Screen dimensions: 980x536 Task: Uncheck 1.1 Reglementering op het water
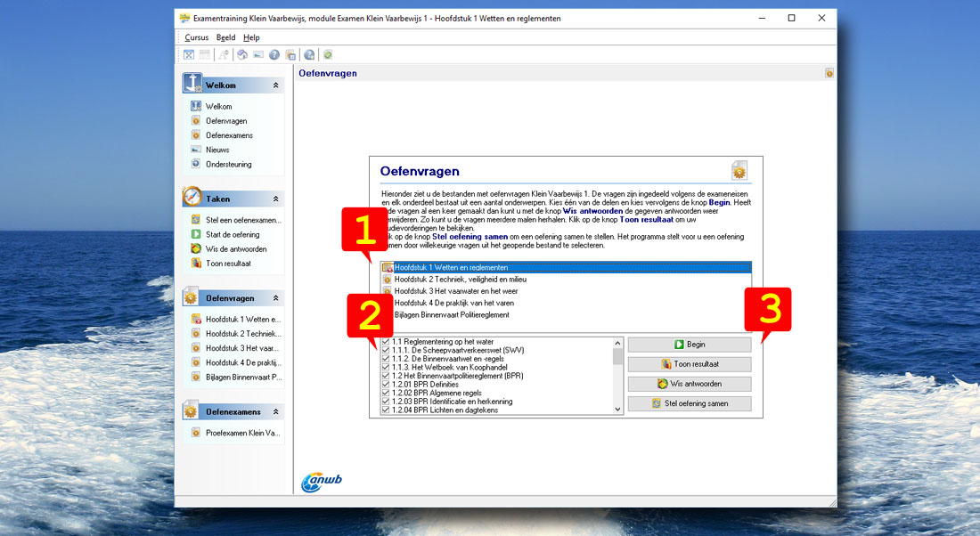coord(386,342)
